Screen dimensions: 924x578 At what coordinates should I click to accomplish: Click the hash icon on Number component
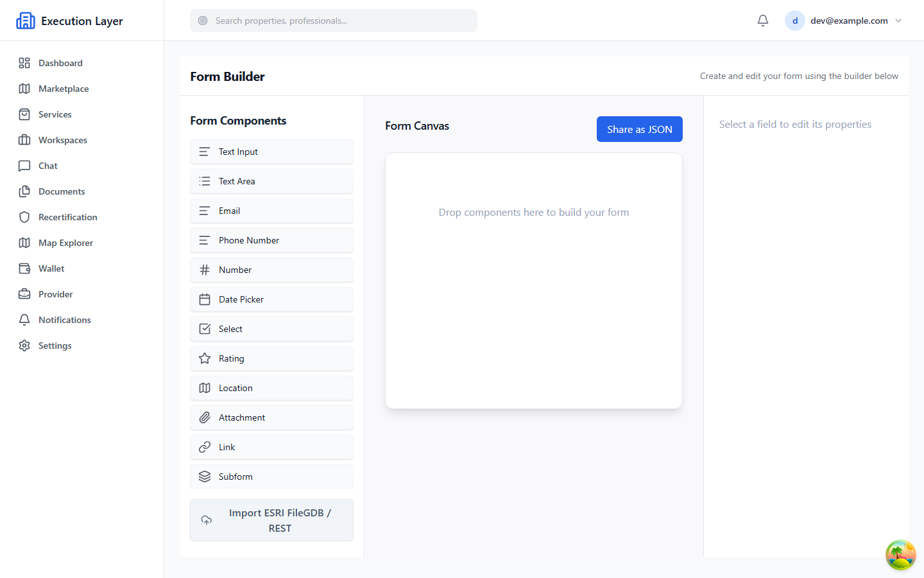click(205, 270)
